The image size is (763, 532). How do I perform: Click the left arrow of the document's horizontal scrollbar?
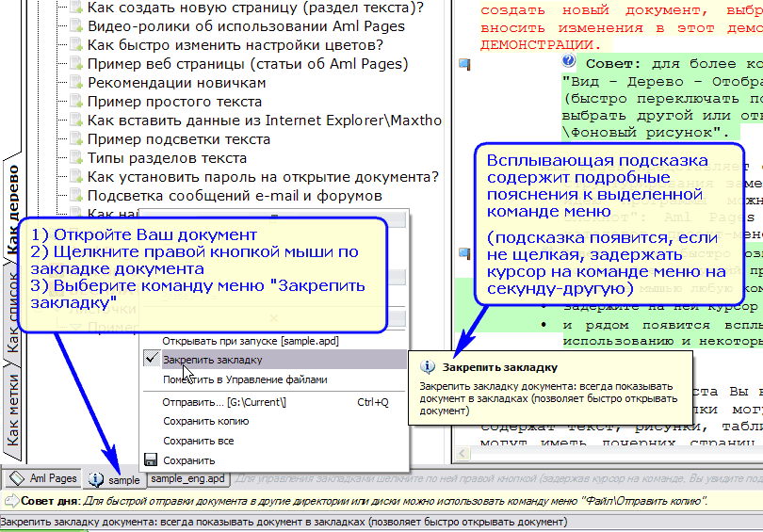coord(462,454)
